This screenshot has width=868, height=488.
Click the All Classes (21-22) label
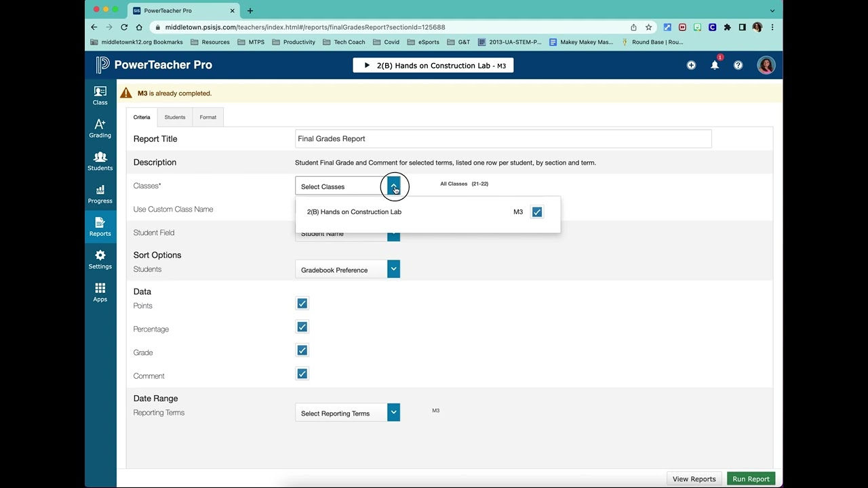[464, 184]
